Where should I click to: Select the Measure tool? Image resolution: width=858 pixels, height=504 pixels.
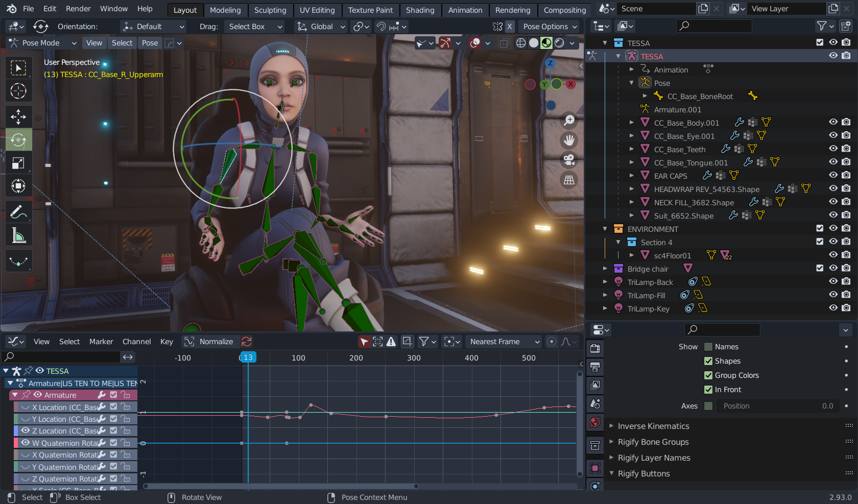point(18,235)
